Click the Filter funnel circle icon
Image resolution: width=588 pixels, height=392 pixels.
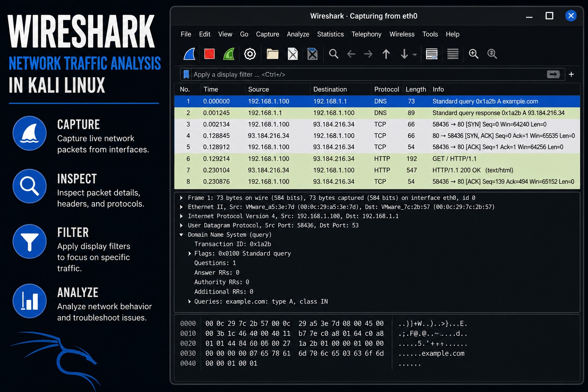click(29, 241)
